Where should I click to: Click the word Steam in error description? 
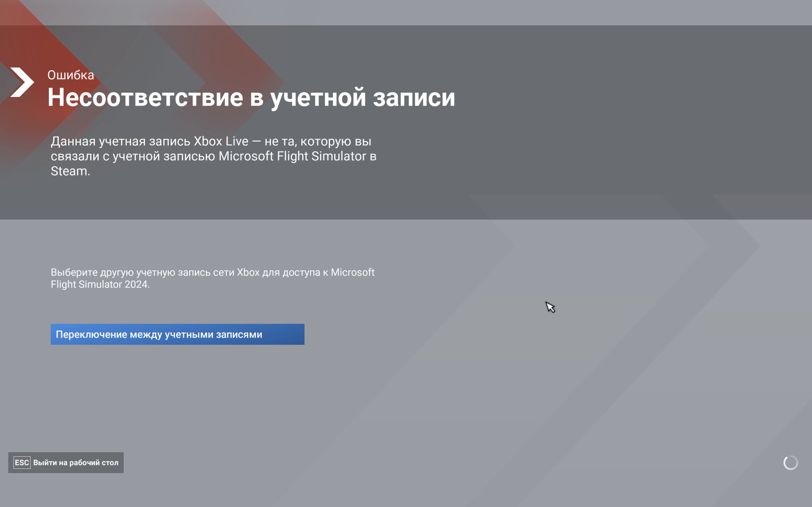click(x=69, y=171)
